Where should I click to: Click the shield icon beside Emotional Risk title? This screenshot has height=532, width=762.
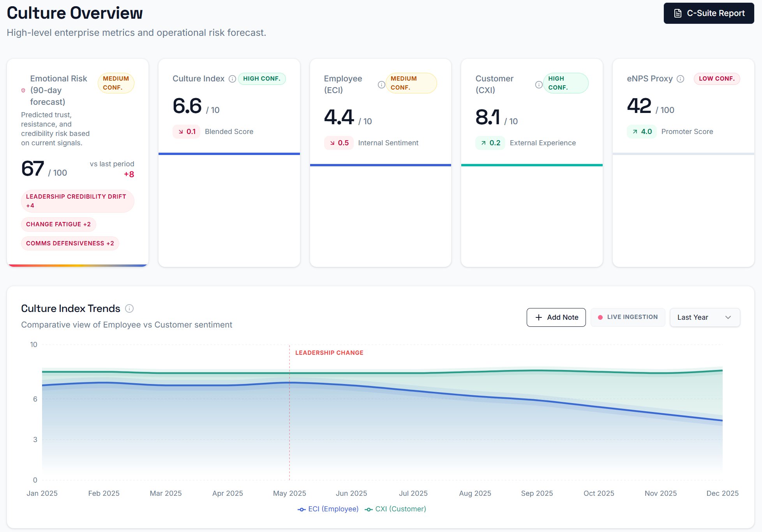pyautogui.click(x=23, y=90)
